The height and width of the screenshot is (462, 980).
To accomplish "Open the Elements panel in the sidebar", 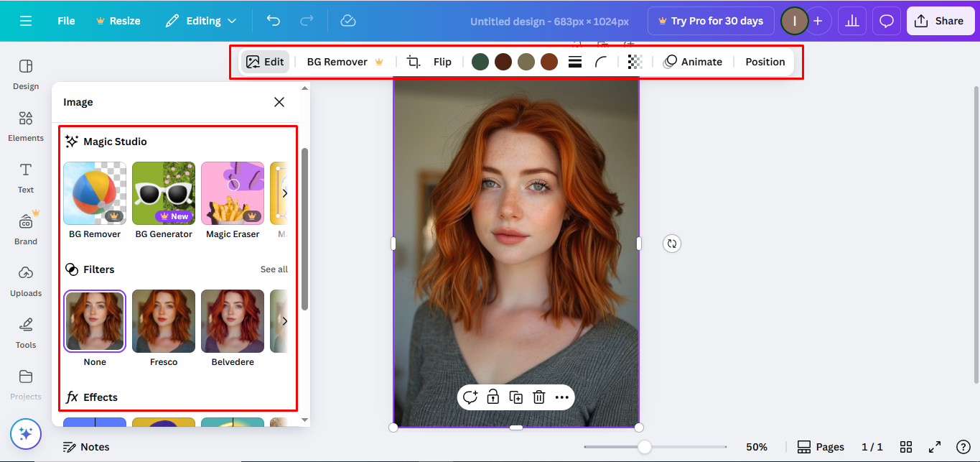I will pos(25,127).
